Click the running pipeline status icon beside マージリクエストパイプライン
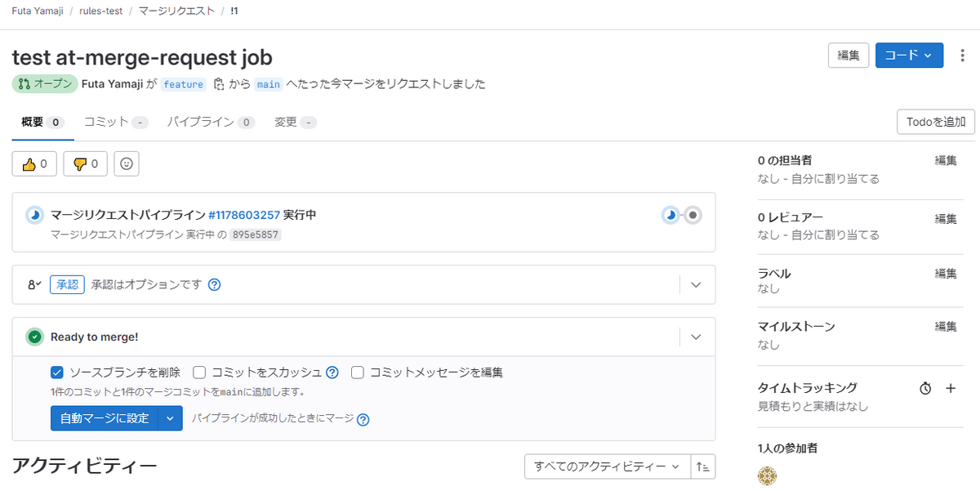The height and width of the screenshot is (491, 980). point(34,216)
